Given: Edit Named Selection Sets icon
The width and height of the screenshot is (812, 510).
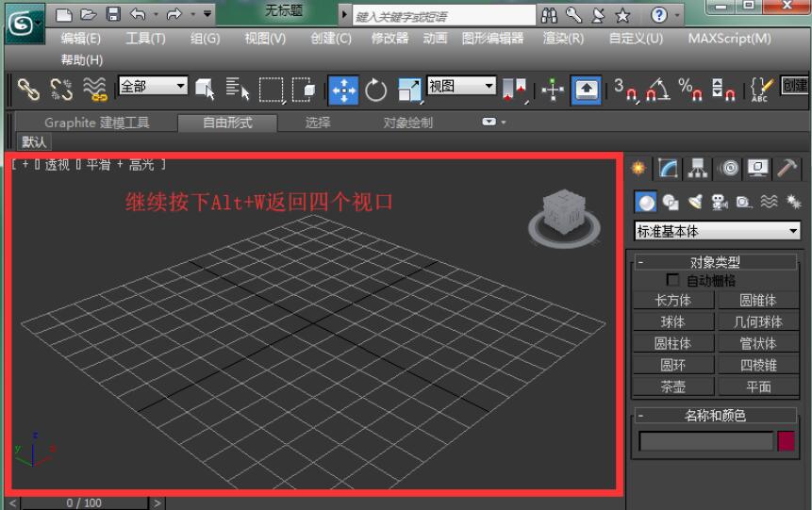Looking at the screenshot, I should pos(761,90).
